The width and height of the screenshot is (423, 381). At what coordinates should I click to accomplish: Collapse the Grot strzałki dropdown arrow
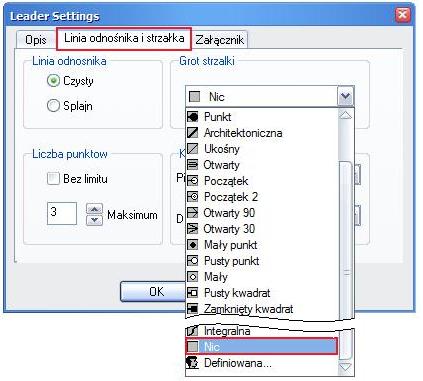(x=345, y=97)
